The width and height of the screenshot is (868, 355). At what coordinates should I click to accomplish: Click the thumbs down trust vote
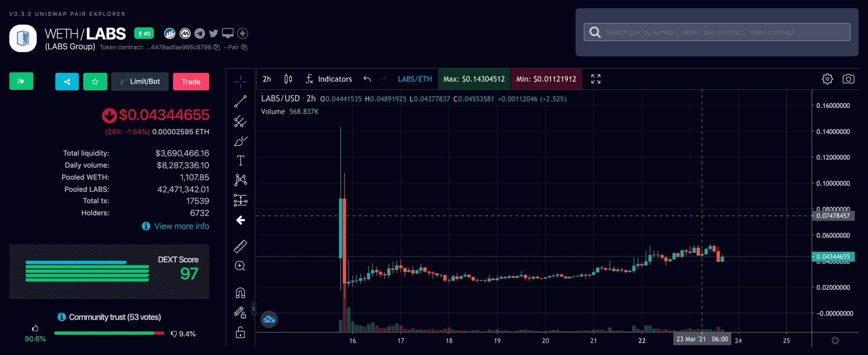tap(174, 334)
